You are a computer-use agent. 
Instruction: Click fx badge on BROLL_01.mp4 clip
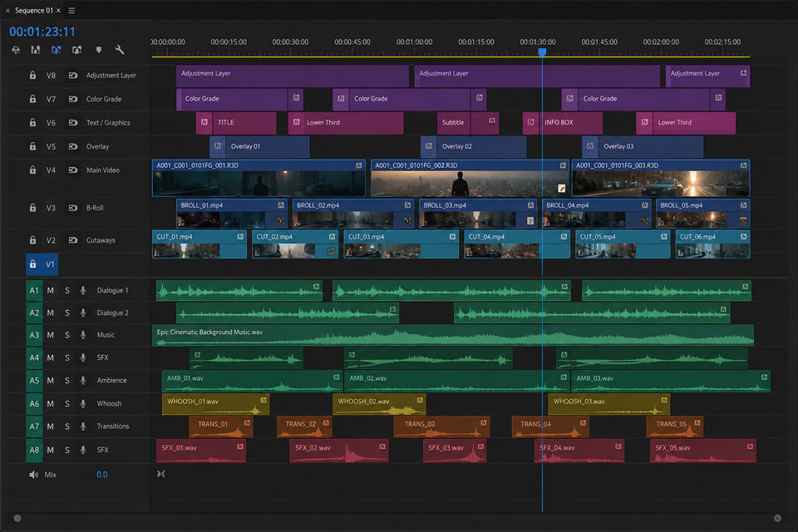(x=281, y=205)
